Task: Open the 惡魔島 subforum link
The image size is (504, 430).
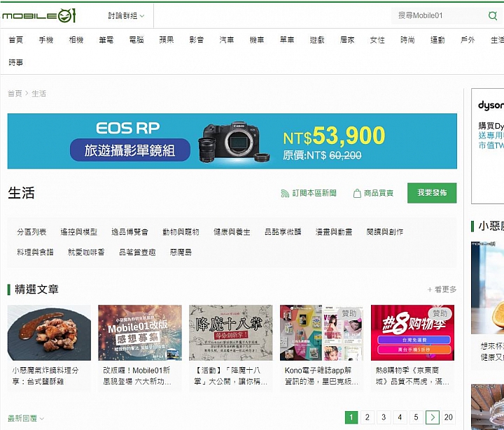Action: point(181,252)
